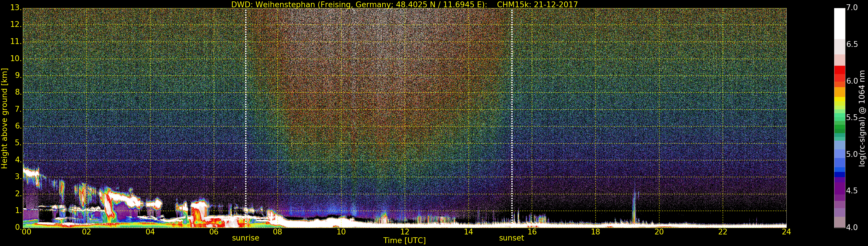This screenshot has width=868, height=246.
Task: Click the 4 km tick on height axis
Action: coord(18,160)
